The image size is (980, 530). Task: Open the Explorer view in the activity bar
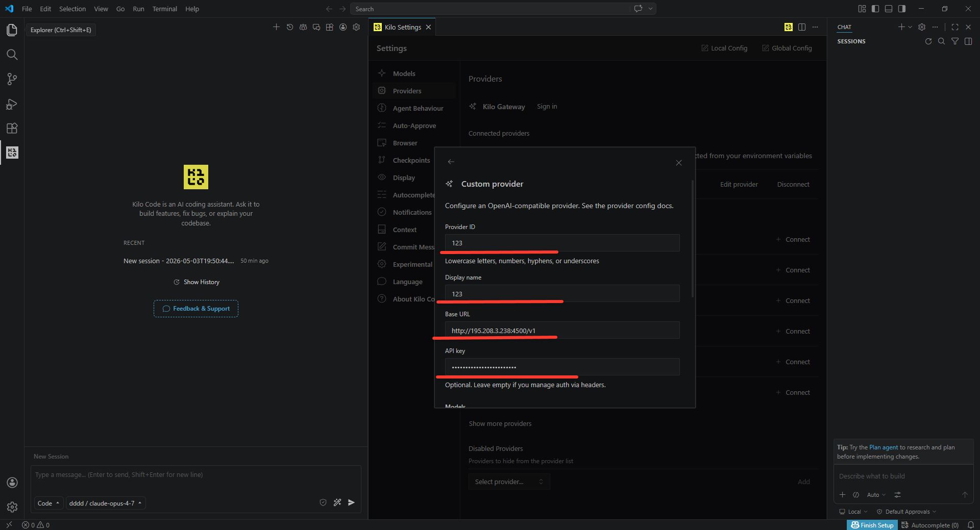12,30
